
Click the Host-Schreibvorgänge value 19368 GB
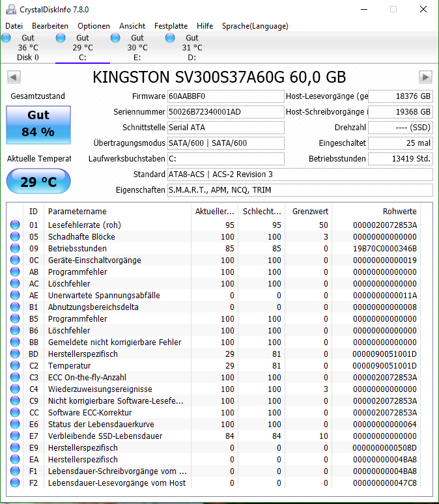(401, 112)
